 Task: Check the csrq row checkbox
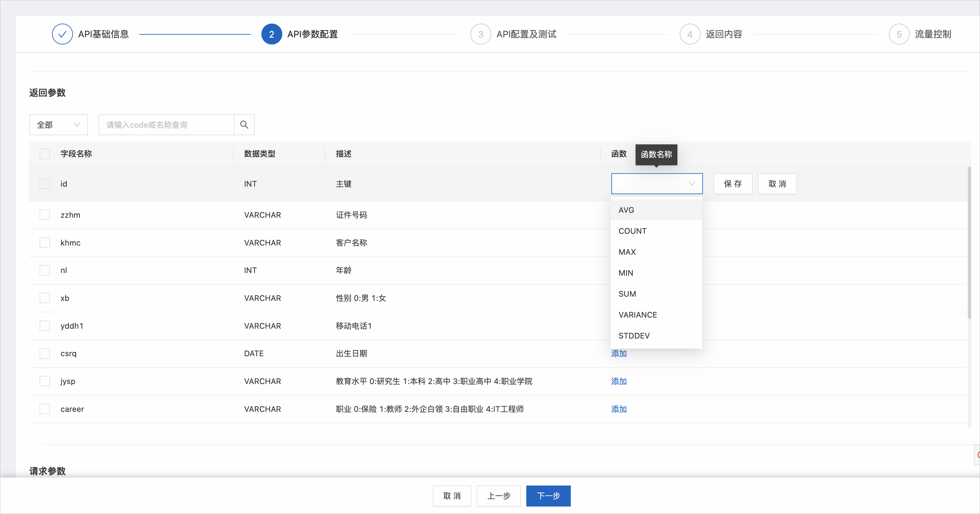[45, 353]
